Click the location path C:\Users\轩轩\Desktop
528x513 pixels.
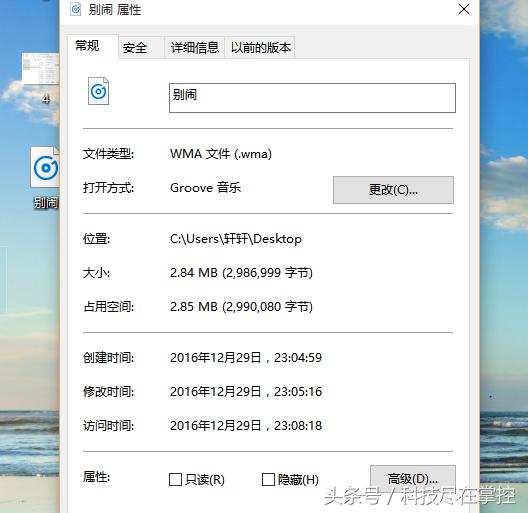coord(236,239)
